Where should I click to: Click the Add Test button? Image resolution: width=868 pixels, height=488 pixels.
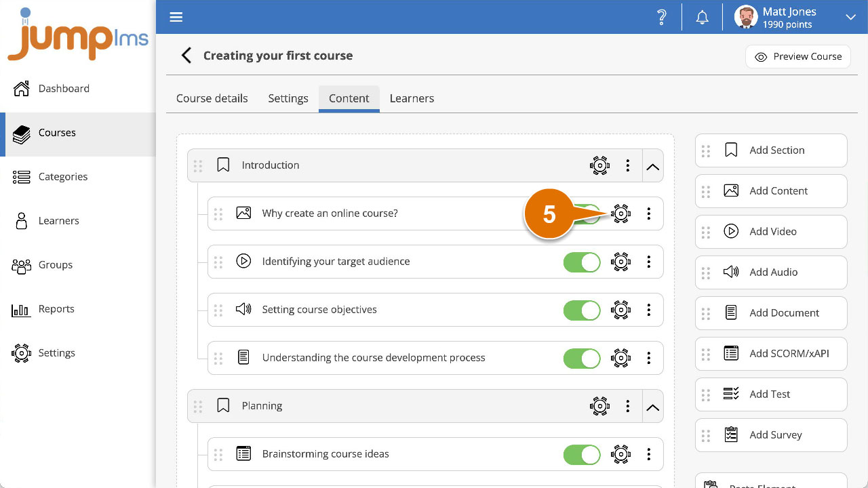771,394
